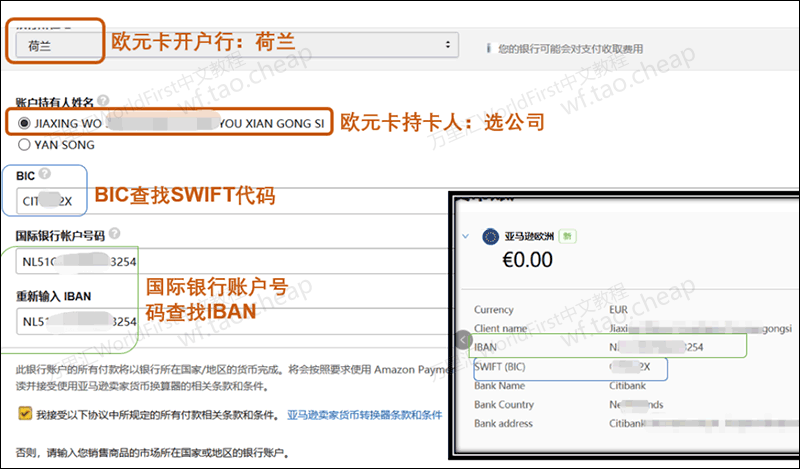Click the help icon next to BIC label

coord(45,174)
